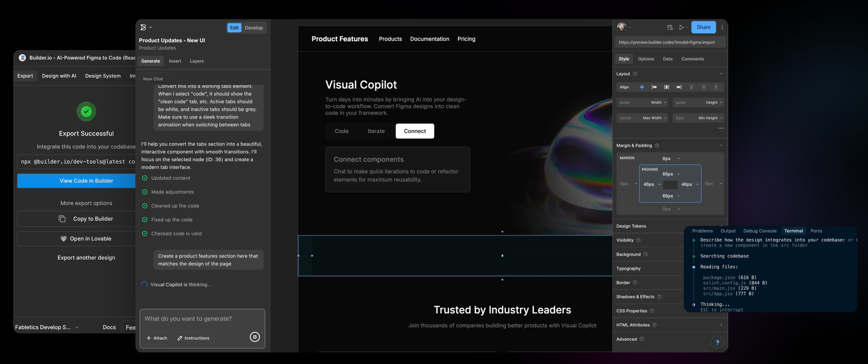Select the Problems tab
This screenshot has height=364, width=868.
coord(702,231)
